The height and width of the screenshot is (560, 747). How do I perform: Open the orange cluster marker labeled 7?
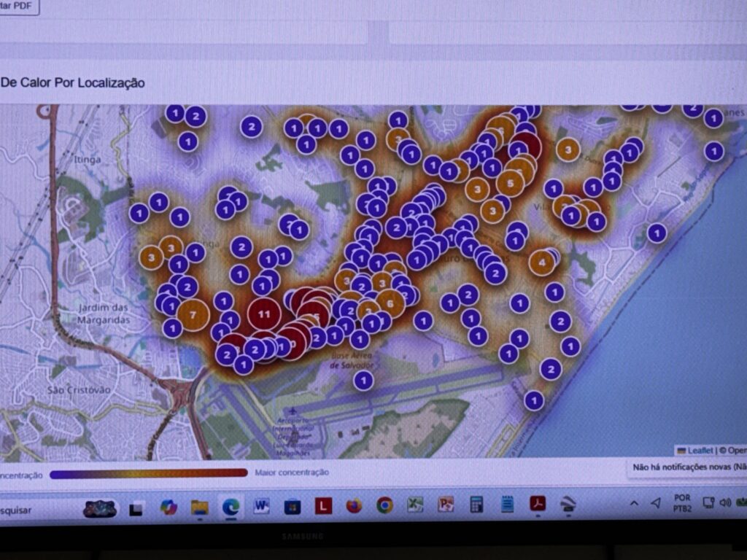pyautogui.click(x=193, y=315)
